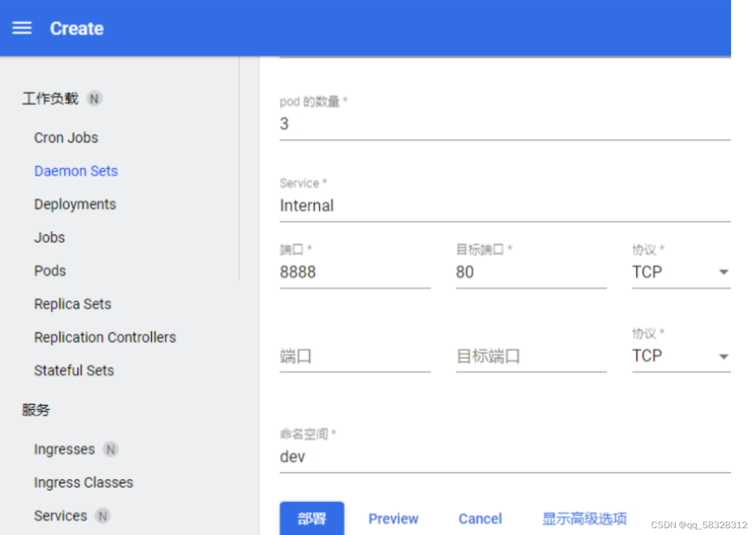Click the 部署 deploy button
Viewport: 756px width, 535px height.
(312, 518)
